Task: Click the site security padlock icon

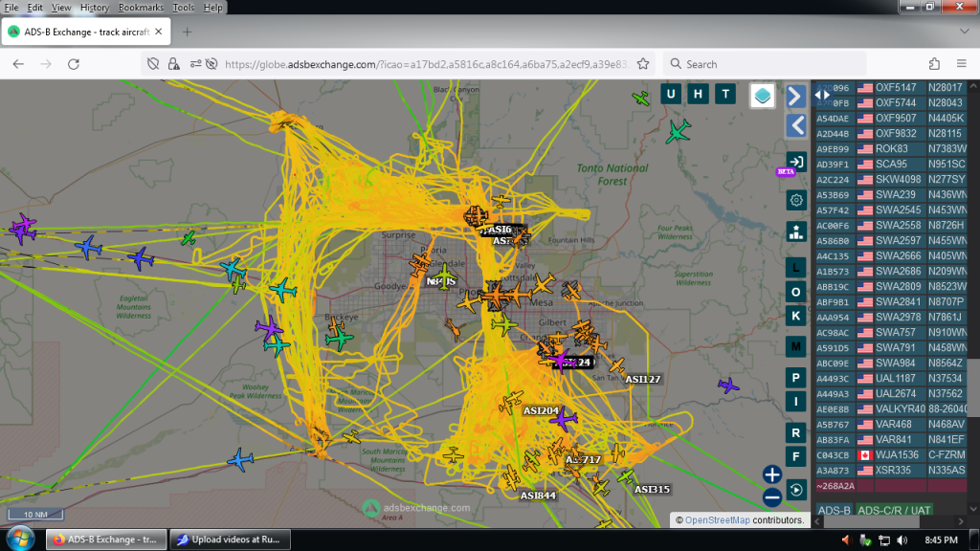Action: [x=174, y=64]
